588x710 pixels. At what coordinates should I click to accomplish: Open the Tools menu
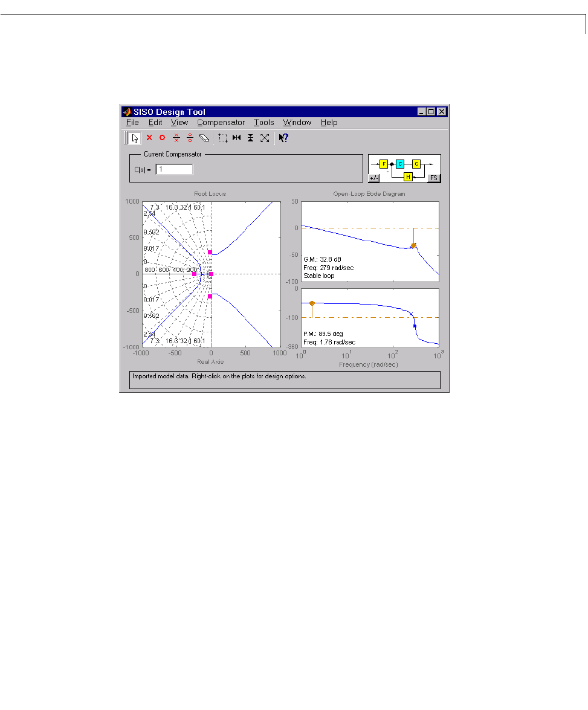click(x=264, y=123)
